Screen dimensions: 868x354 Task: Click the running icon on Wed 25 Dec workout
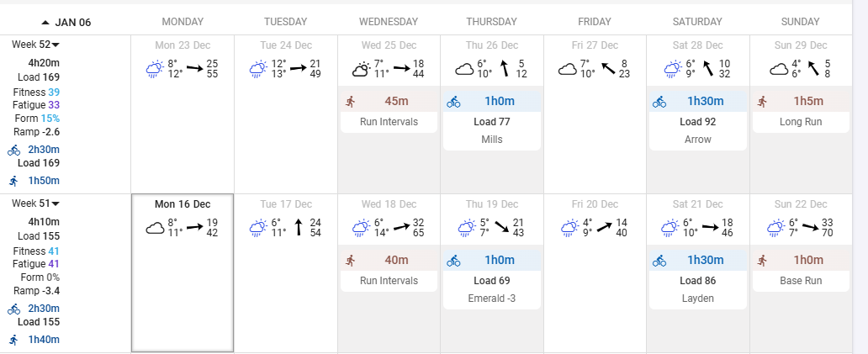pyautogui.click(x=351, y=102)
